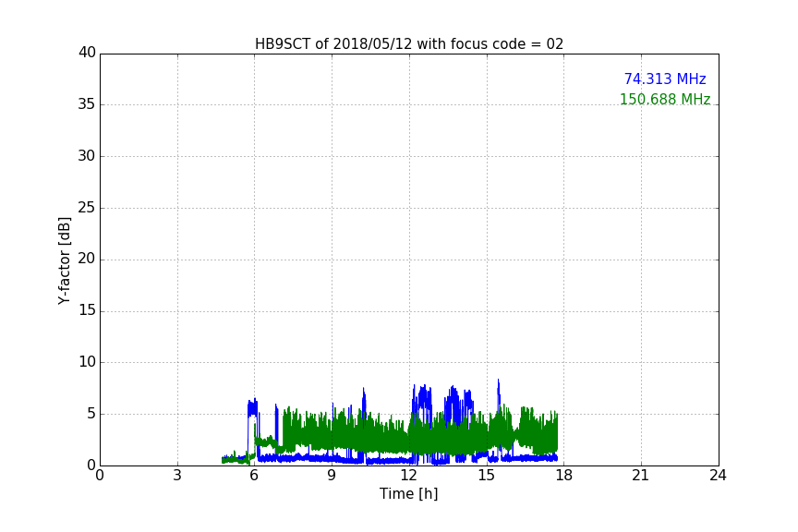
Task: Click the x-axis tick label 24
Action: tap(718, 476)
